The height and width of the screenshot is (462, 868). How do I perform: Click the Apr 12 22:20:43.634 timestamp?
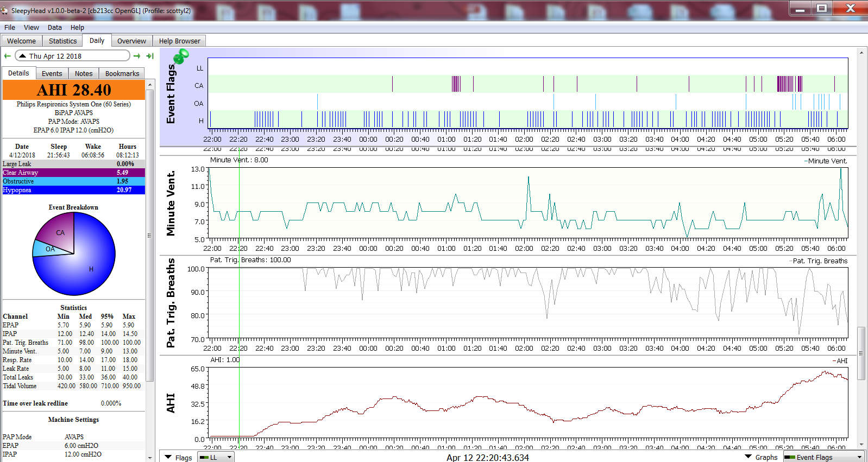(x=488, y=458)
